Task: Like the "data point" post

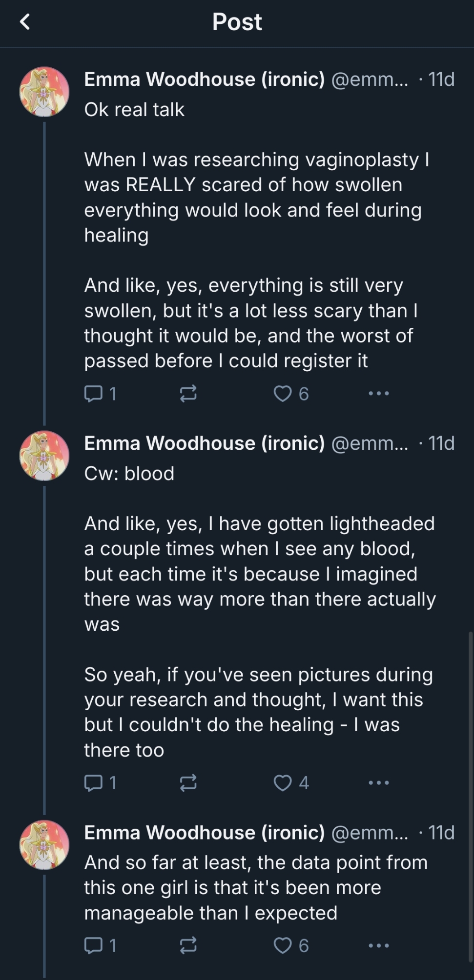Action: [282, 945]
